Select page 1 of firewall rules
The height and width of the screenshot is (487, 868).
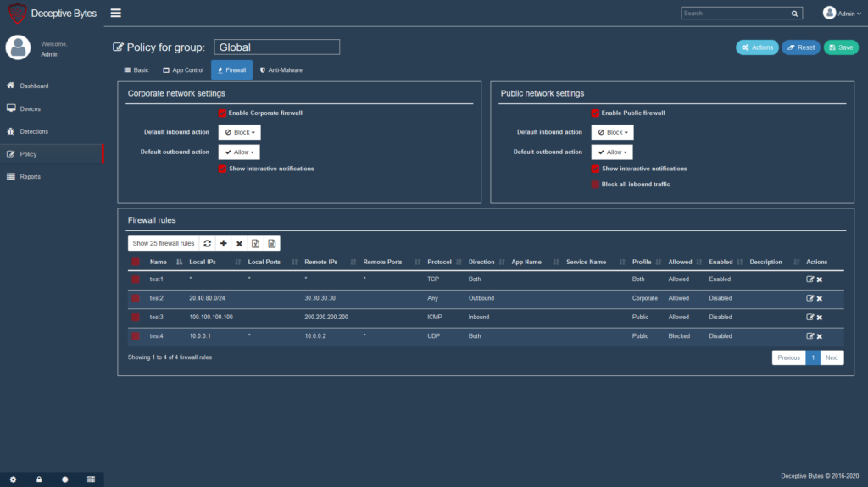coord(813,357)
